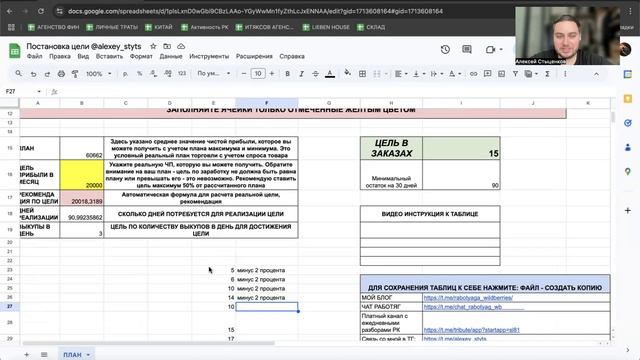Open the functions sigma menu
Screen dimensions: 640x360
point(547,74)
